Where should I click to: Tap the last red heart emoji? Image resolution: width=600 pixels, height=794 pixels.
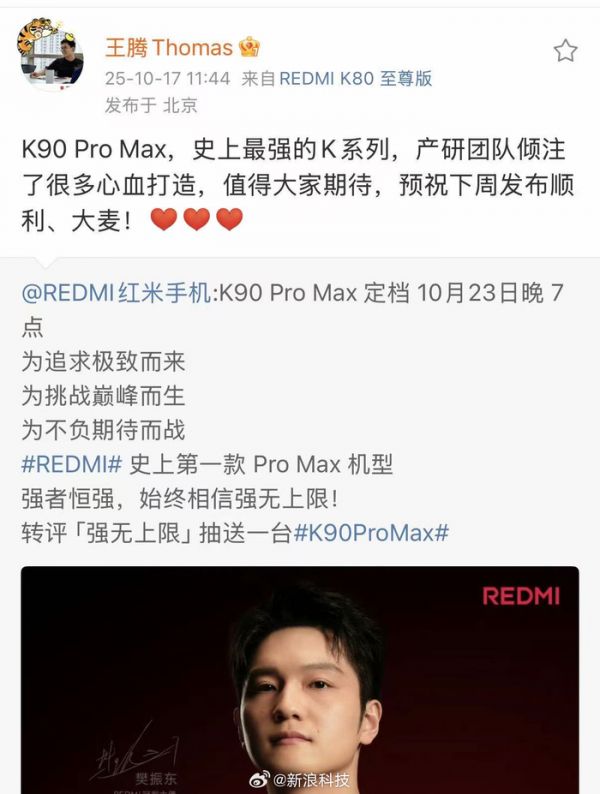(x=229, y=219)
